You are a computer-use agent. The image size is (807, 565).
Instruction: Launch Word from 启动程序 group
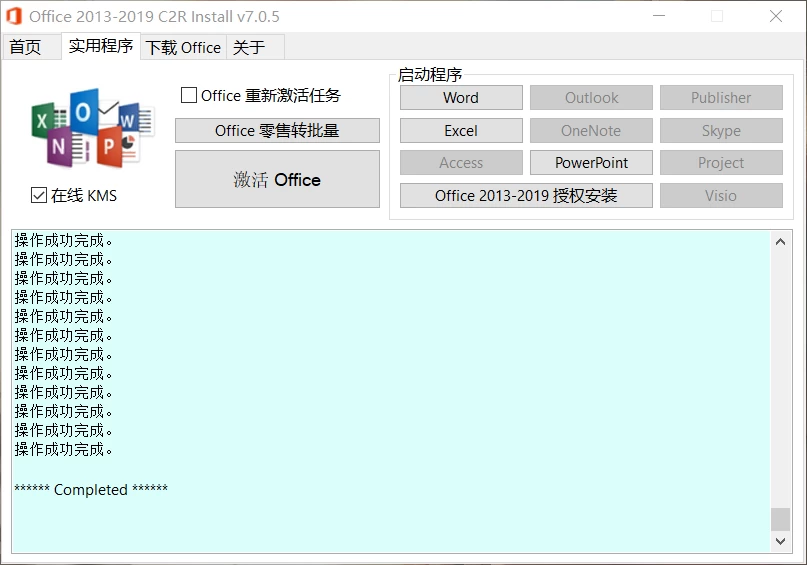click(461, 98)
